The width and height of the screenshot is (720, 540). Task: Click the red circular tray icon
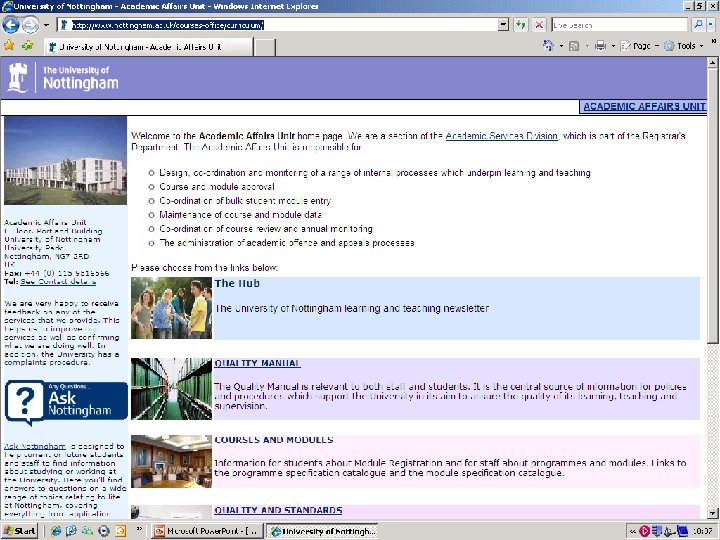coord(644,531)
